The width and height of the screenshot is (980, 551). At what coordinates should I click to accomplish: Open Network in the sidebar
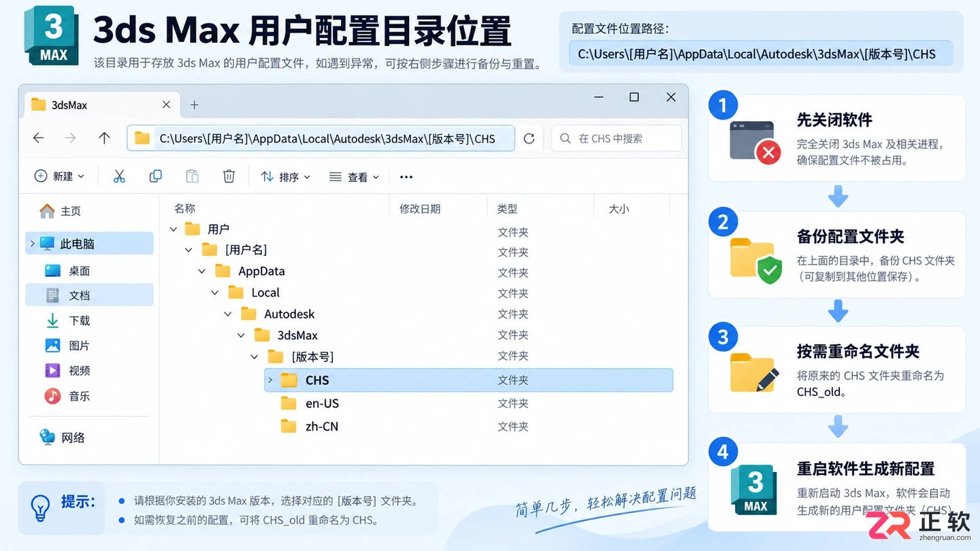[62, 437]
